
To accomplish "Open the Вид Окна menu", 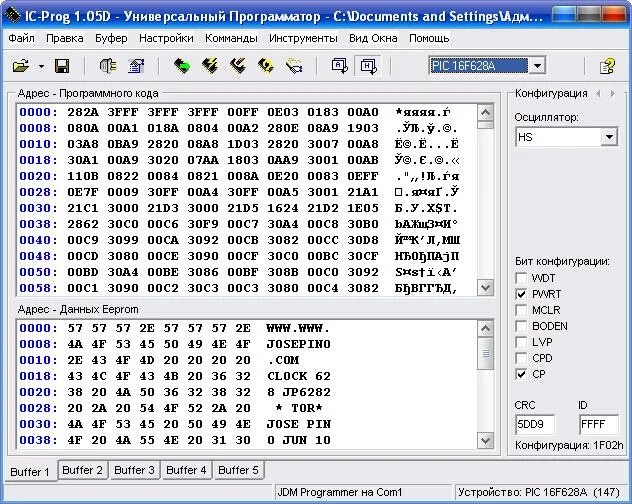I will click(373, 38).
